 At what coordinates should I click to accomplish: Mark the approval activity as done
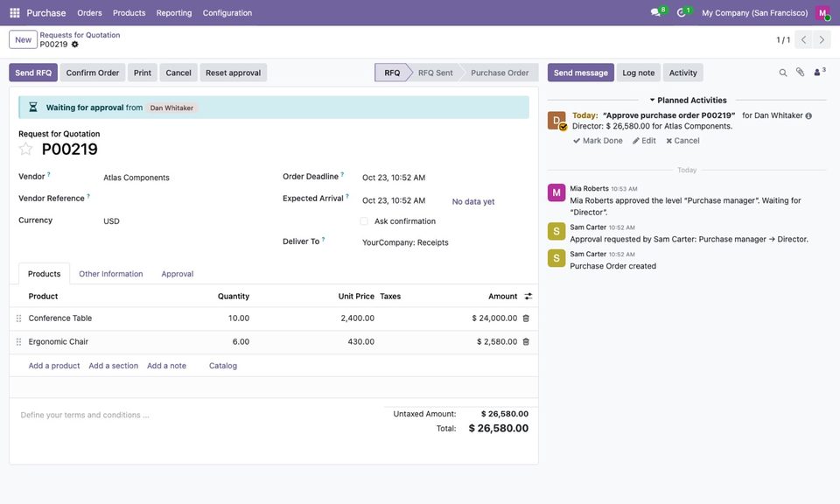[x=598, y=141]
